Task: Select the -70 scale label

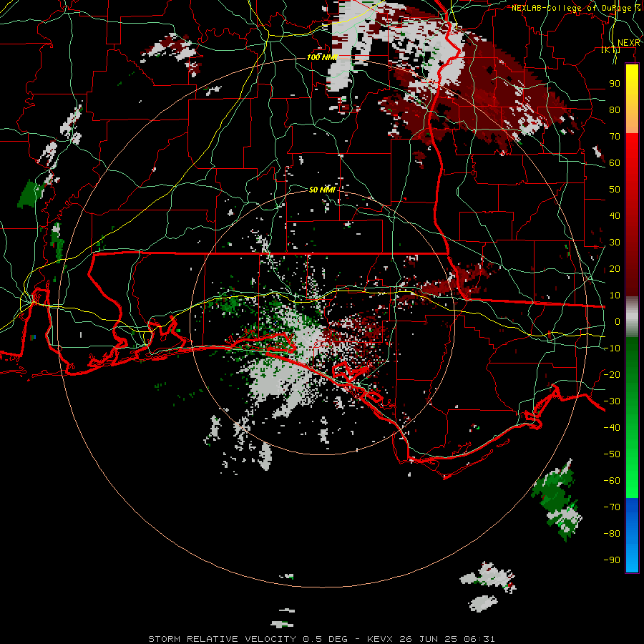Action: tap(612, 507)
